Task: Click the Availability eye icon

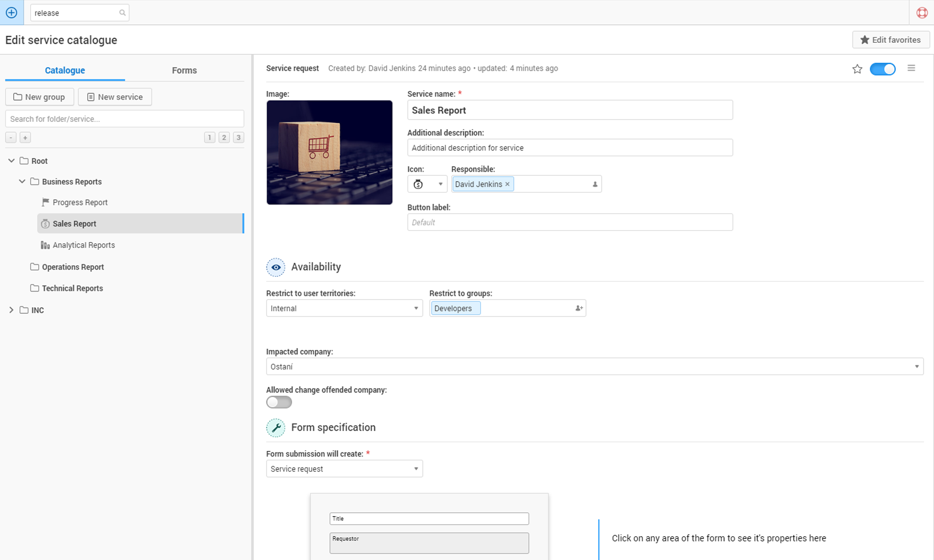Action: [x=275, y=267]
